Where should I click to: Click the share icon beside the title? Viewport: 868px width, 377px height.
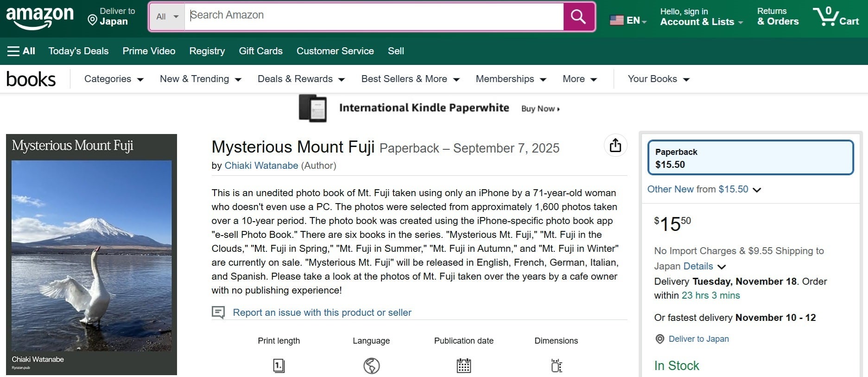[x=615, y=146]
